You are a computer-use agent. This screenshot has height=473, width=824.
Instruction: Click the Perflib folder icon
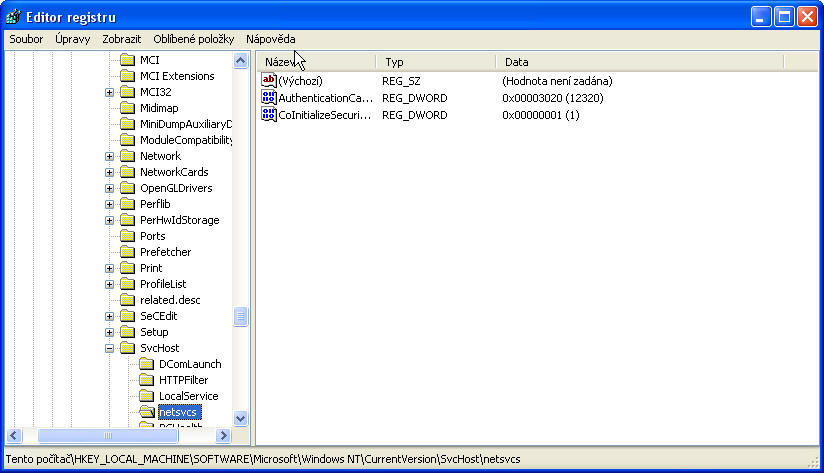click(x=127, y=204)
